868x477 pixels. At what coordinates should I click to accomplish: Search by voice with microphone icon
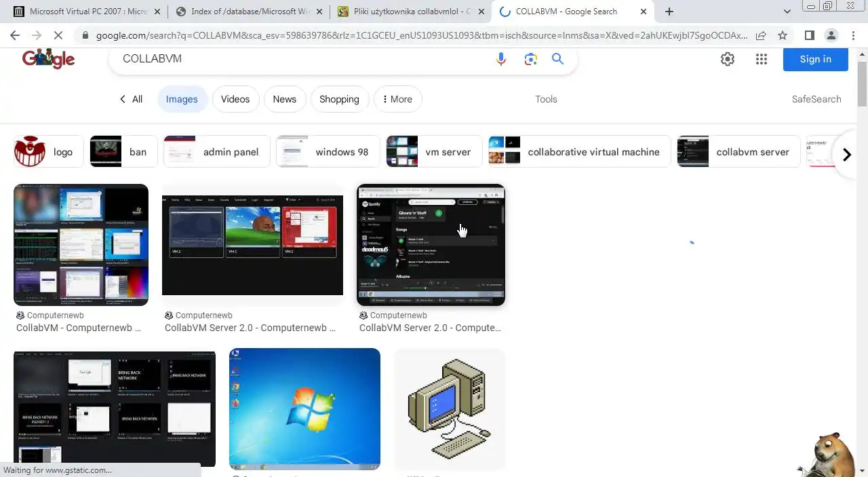click(x=501, y=59)
